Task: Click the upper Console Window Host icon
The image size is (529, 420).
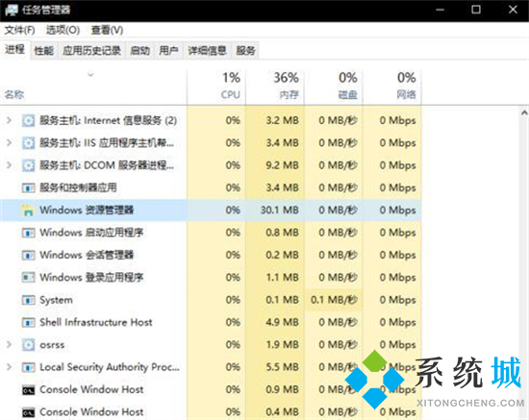Action: click(28, 390)
